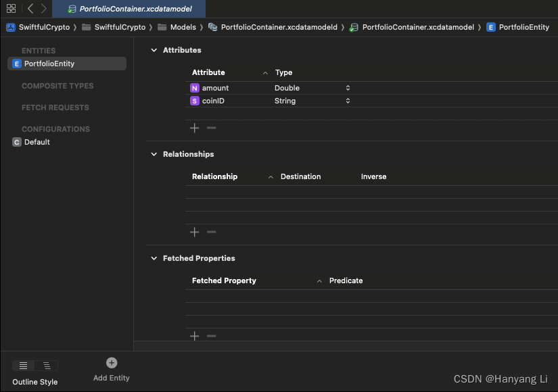Click the Fetched Property column sort arrow

pos(319,281)
